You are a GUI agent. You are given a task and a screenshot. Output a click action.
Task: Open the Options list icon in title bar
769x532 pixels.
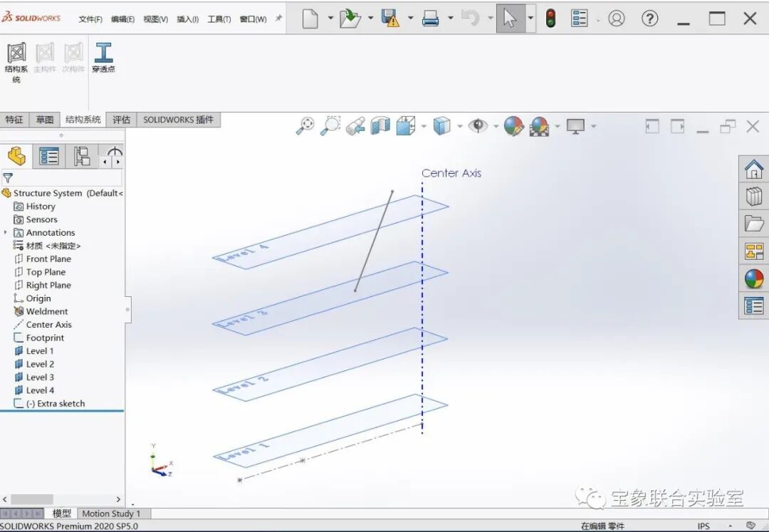click(579, 19)
